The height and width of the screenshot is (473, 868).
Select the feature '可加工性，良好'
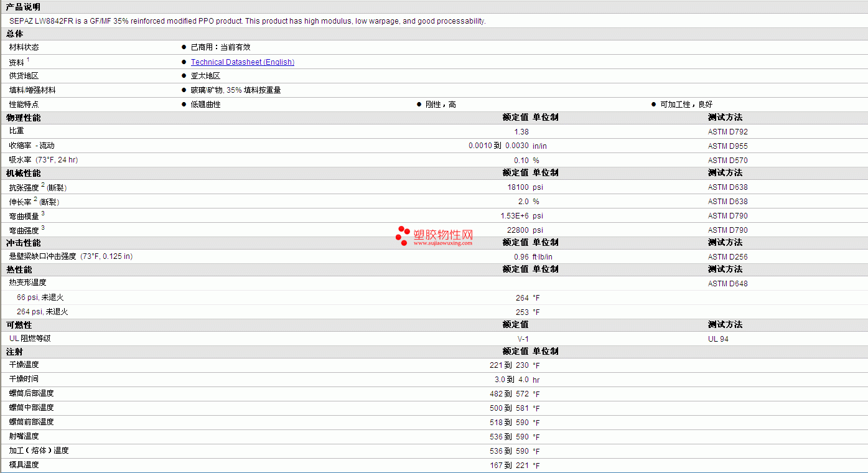coord(686,105)
